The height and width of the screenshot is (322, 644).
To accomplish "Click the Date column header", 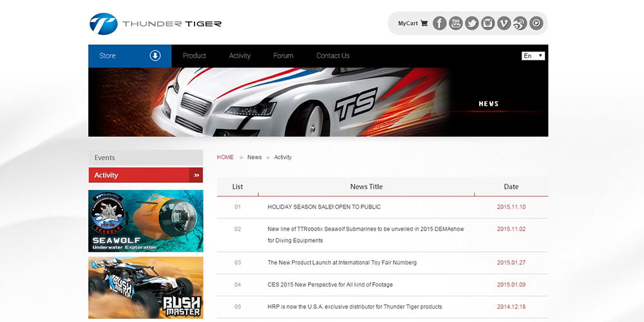I will click(x=511, y=187).
